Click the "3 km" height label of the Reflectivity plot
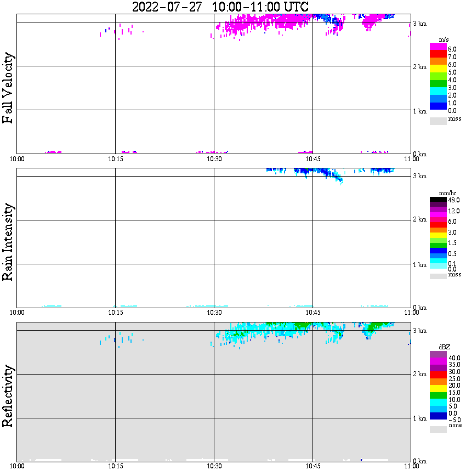466x476 pixels. [419, 331]
